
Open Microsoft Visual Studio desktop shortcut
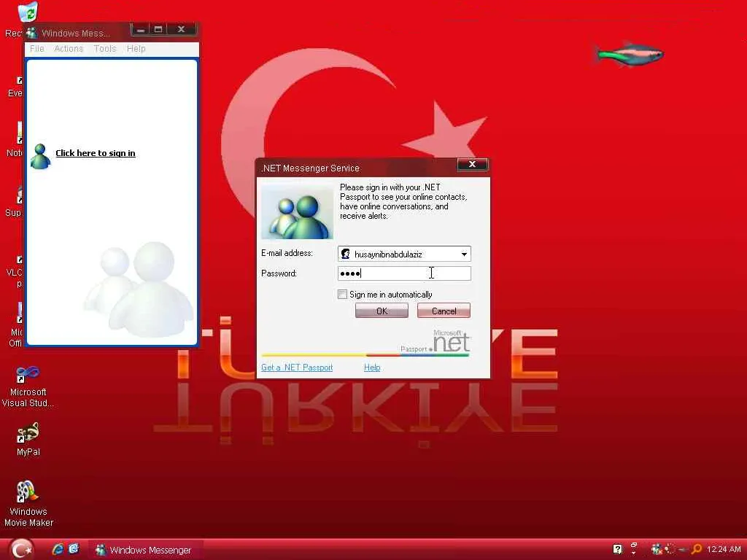[28, 386]
